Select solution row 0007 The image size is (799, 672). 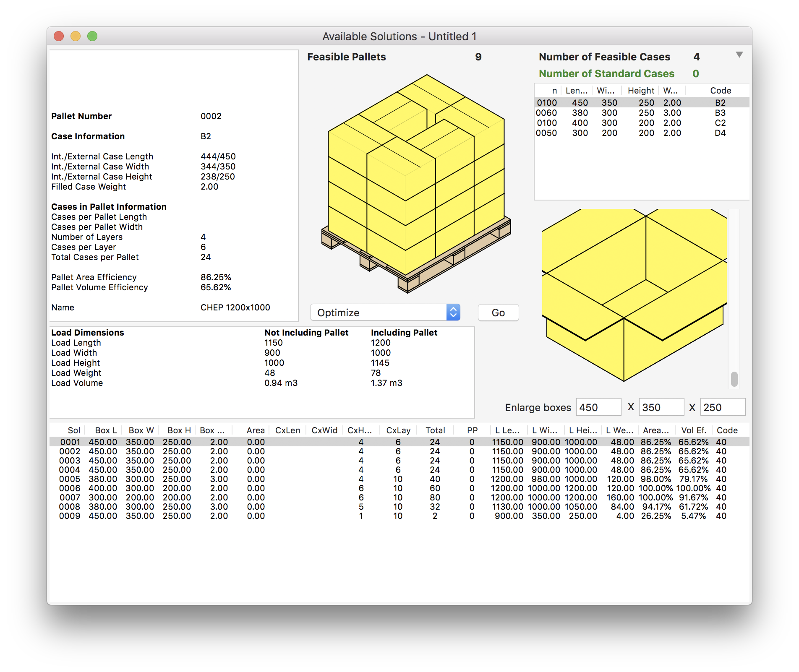(399, 497)
